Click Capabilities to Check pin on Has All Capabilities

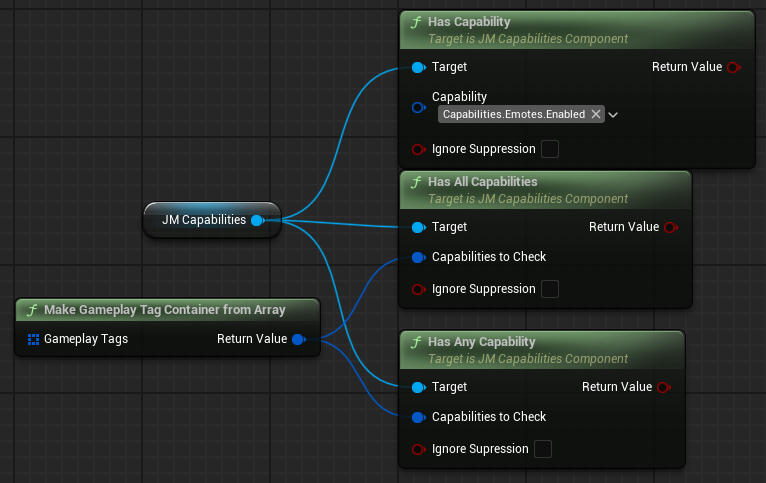click(x=418, y=257)
